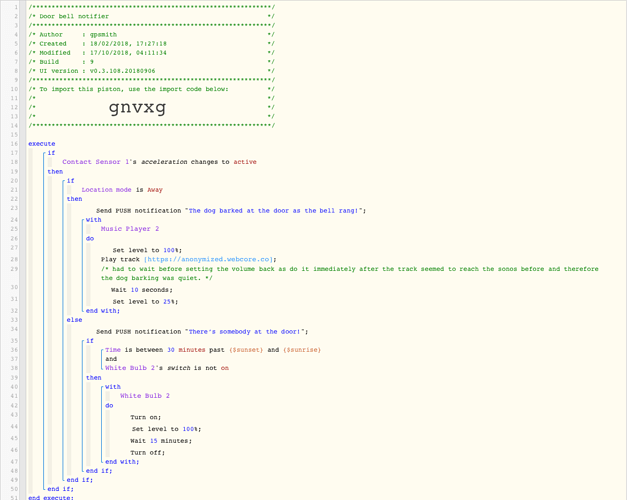
Task: Click the import code text 'gnvxg'
Action: click(x=137, y=108)
